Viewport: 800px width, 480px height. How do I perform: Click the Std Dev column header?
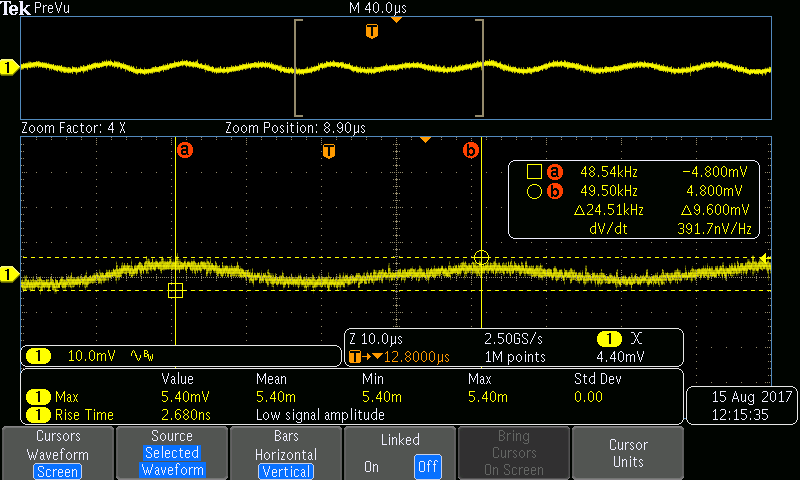click(597, 379)
